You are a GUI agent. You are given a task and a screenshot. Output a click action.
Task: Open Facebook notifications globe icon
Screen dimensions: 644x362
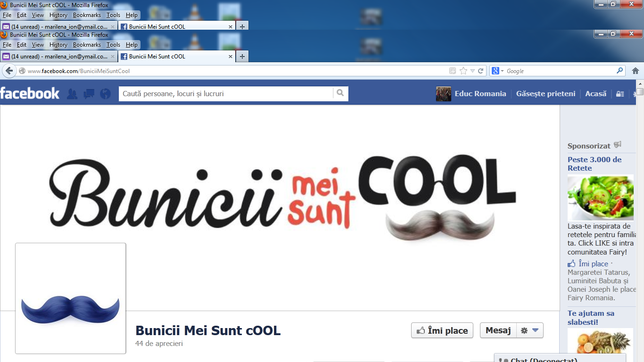tap(106, 94)
